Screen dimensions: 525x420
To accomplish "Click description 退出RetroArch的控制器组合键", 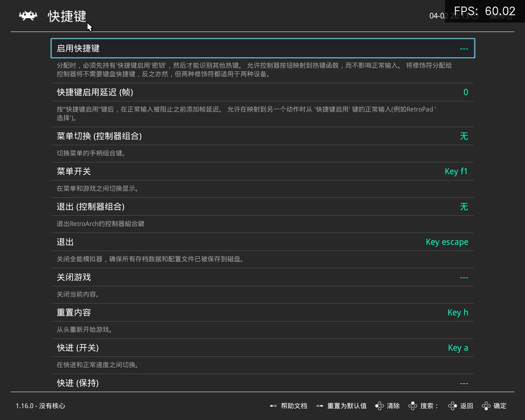I will [x=100, y=224].
